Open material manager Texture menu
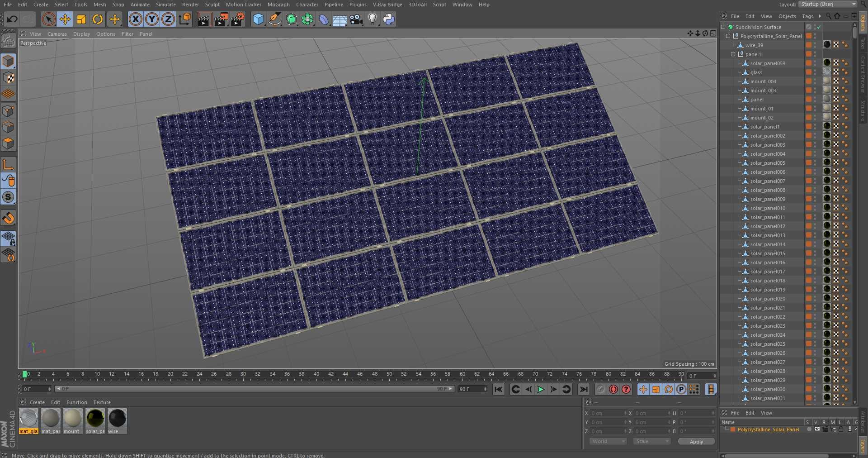The height and width of the screenshot is (458, 868). pos(102,402)
